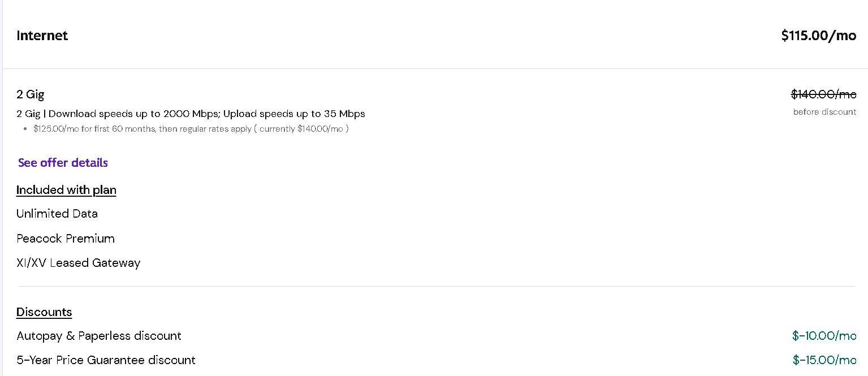
Task: Click the 5-Year Price Guarantee discount label
Action: point(106,360)
